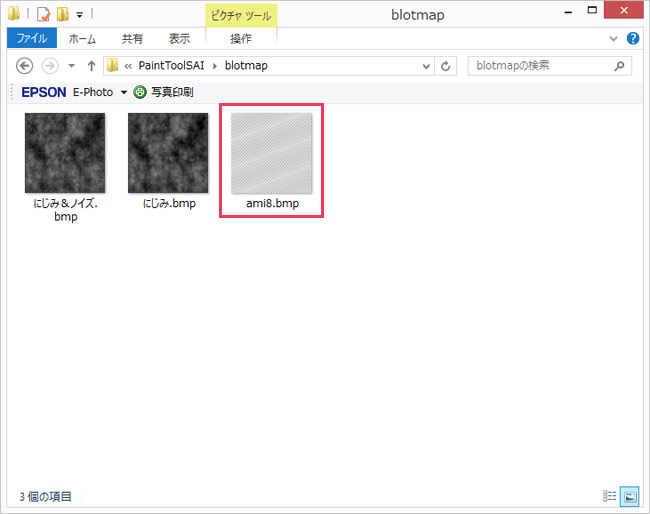Click the properties icon in quick access toolbar
Image resolution: width=650 pixels, height=514 pixels.
pos(43,14)
